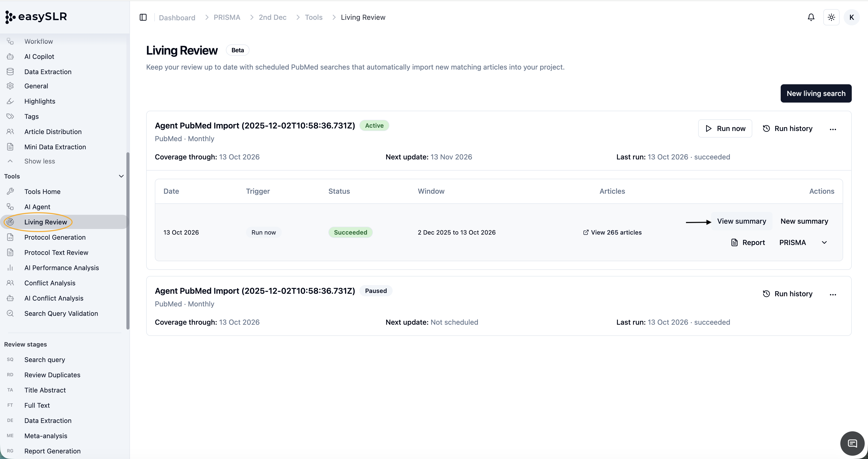
Task: Open more options for the Active living search
Action: (x=833, y=129)
